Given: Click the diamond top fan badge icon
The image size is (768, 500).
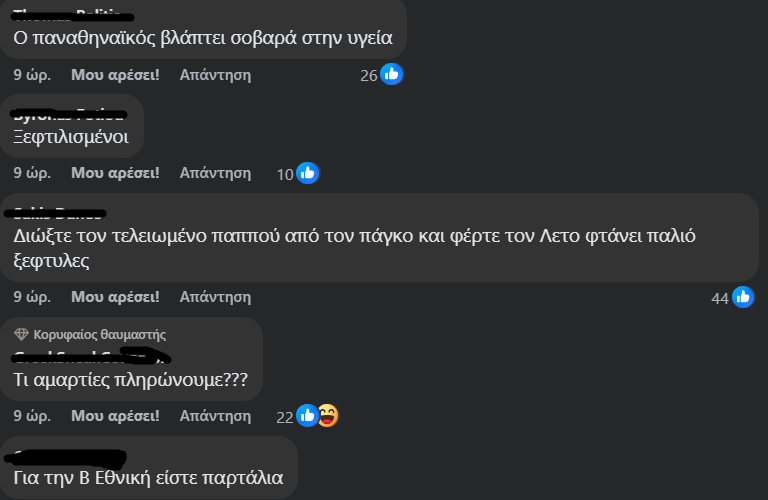Looking at the screenshot, I should click(21, 334).
